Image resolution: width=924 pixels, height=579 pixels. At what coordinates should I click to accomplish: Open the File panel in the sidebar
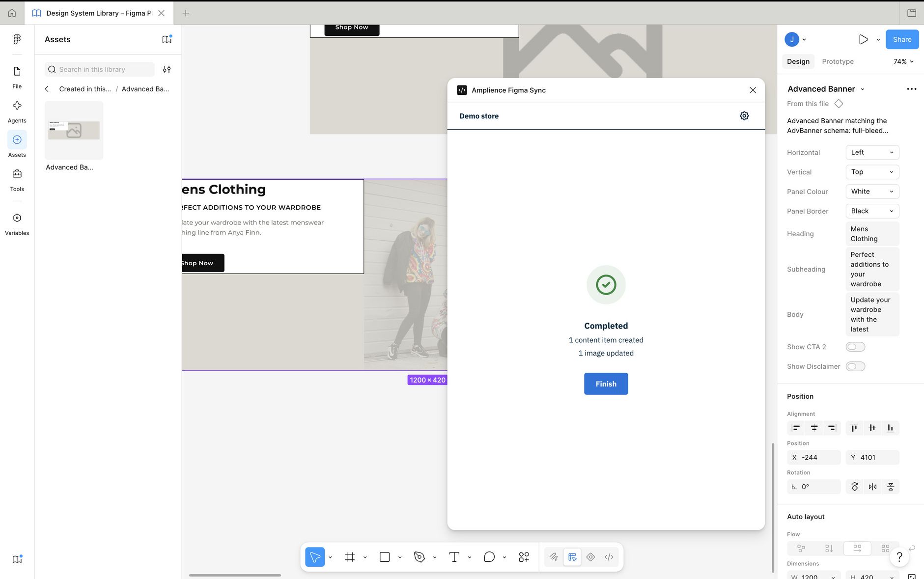point(17,77)
